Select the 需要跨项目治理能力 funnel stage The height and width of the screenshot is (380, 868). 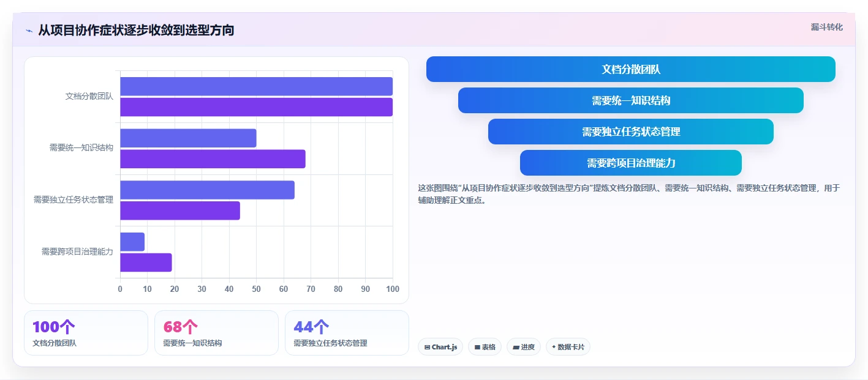click(x=630, y=163)
